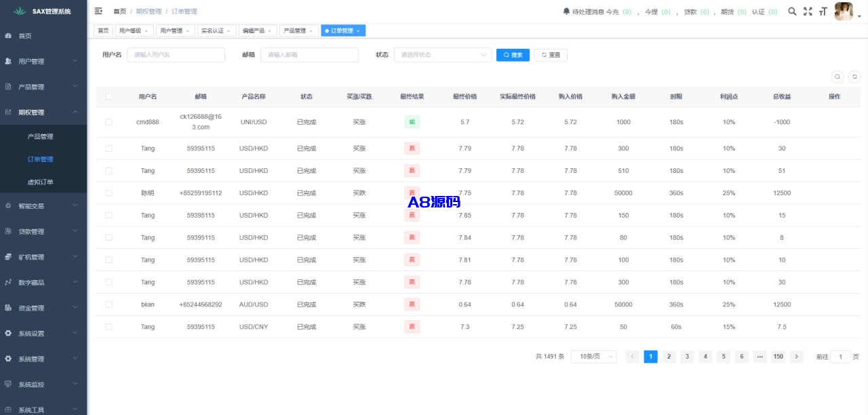
Task: Toggle the select-all checkbox in the table header
Action: [x=108, y=96]
